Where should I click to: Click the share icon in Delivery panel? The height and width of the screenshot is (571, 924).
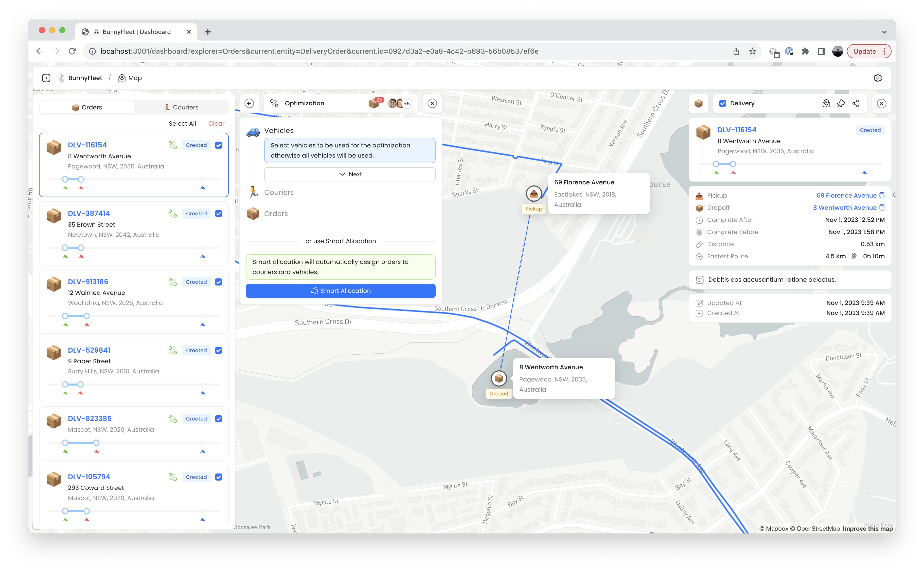[x=856, y=103]
